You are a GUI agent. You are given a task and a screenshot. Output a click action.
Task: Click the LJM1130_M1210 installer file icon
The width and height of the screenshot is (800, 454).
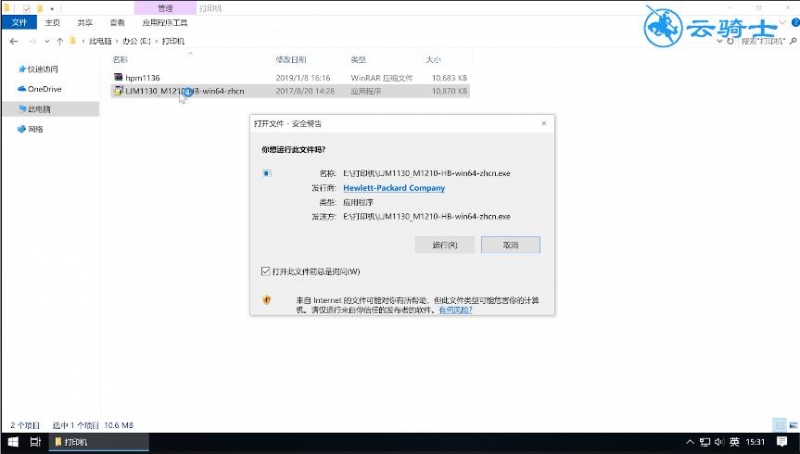[x=118, y=91]
